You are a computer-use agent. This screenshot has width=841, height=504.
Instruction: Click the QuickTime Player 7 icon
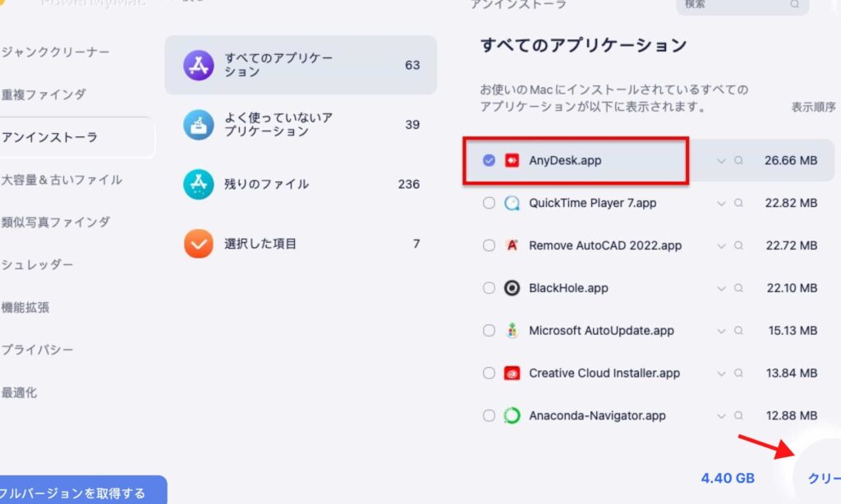pyautogui.click(x=512, y=203)
